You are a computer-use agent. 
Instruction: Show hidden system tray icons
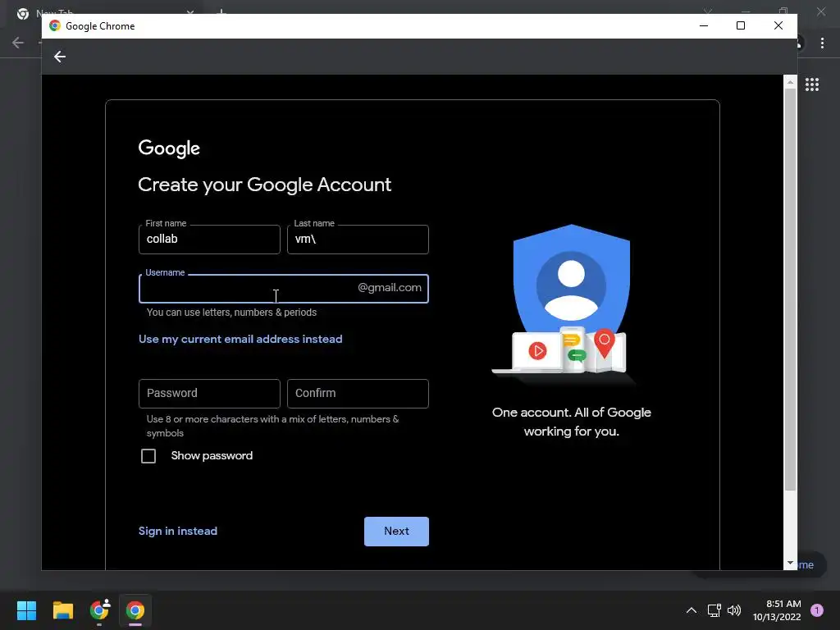pyautogui.click(x=691, y=610)
